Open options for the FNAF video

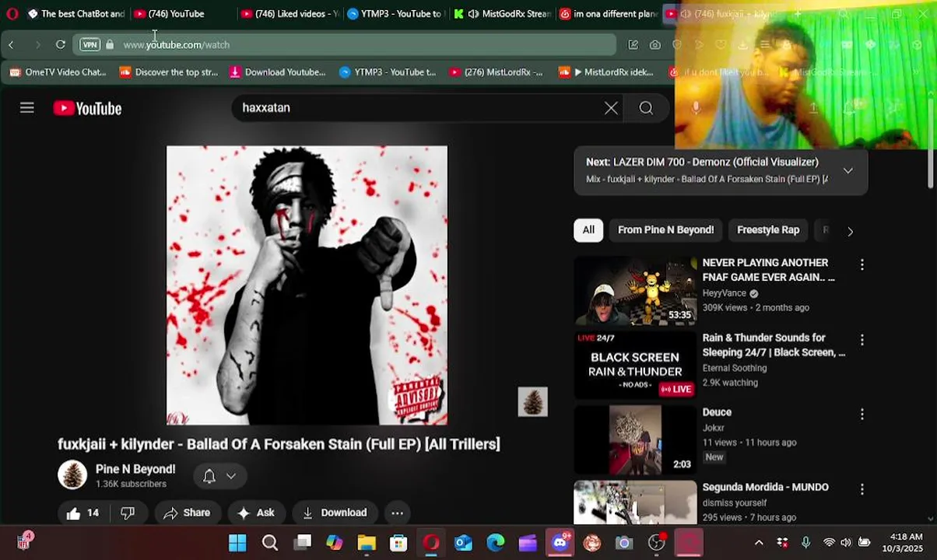click(862, 265)
